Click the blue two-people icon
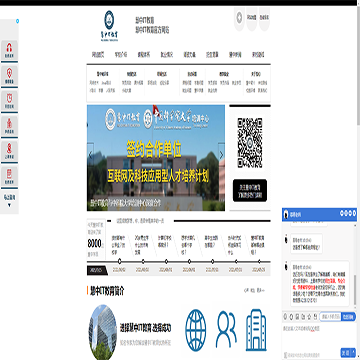The width and height of the screenshot is (360, 360). click(x=226, y=329)
